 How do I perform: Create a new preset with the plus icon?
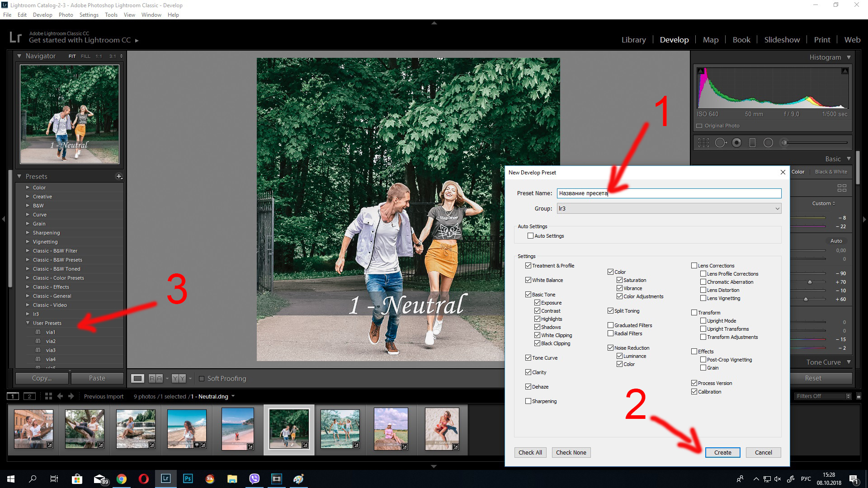point(119,176)
